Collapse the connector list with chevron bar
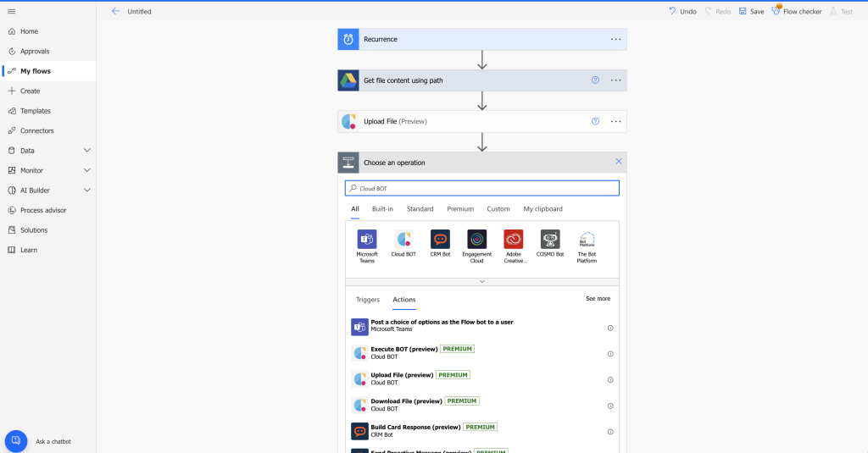This screenshot has width=868, height=453. click(x=482, y=281)
